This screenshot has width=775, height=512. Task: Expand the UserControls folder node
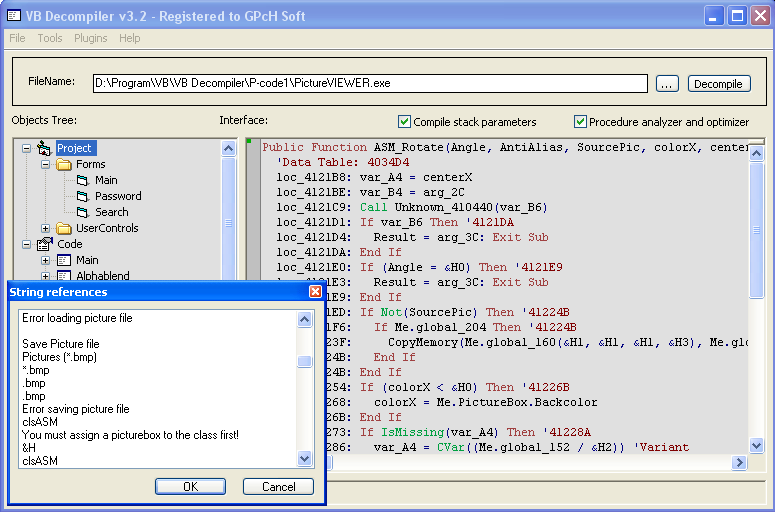tap(45, 228)
